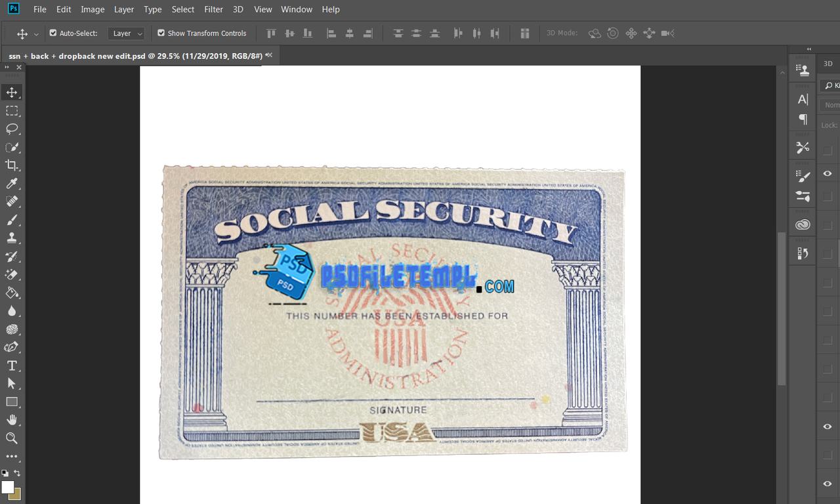Click the Align horizontal centers icon

[x=350, y=33]
